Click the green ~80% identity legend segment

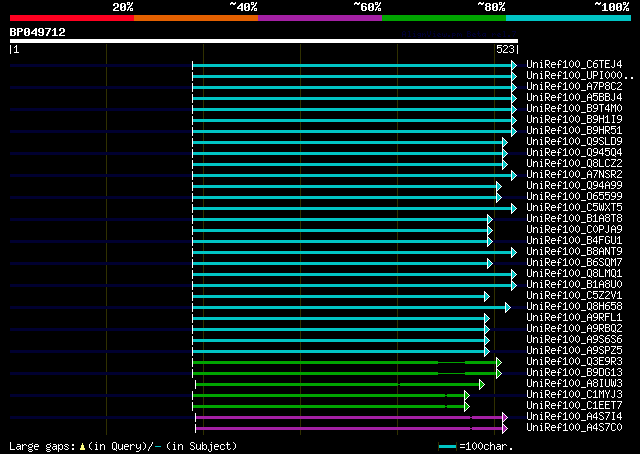[x=444, y=18]
